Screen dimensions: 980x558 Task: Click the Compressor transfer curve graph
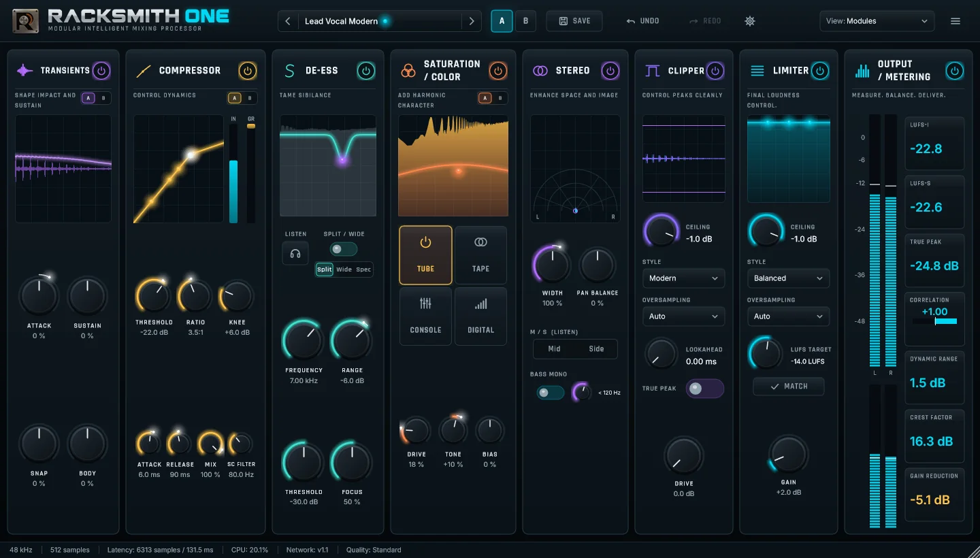(x=179, y=169)
